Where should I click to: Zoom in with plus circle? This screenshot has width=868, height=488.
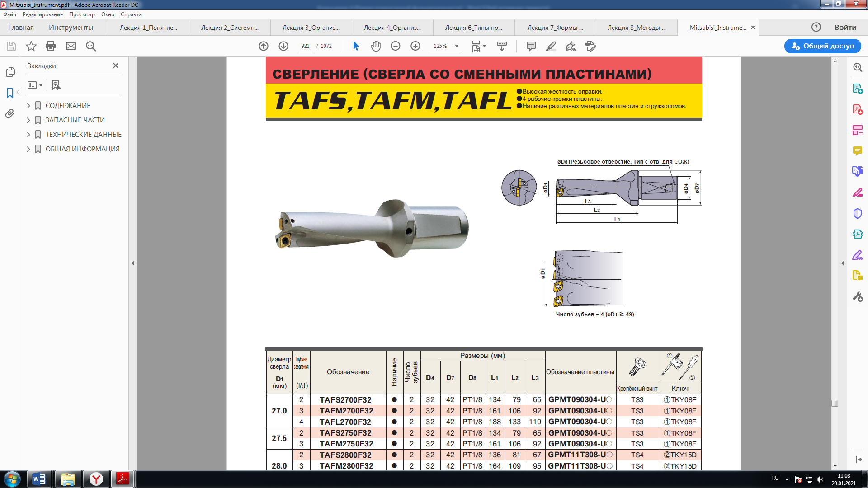(x=415, y=46)
